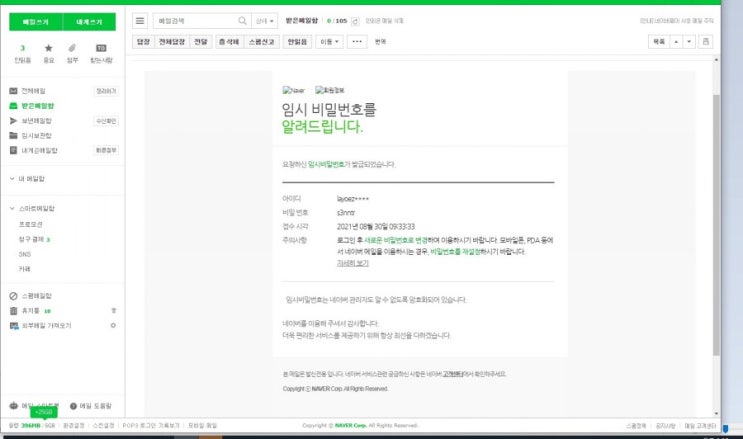Open 메일 고객센터 link at bottom right

(700, 426)
